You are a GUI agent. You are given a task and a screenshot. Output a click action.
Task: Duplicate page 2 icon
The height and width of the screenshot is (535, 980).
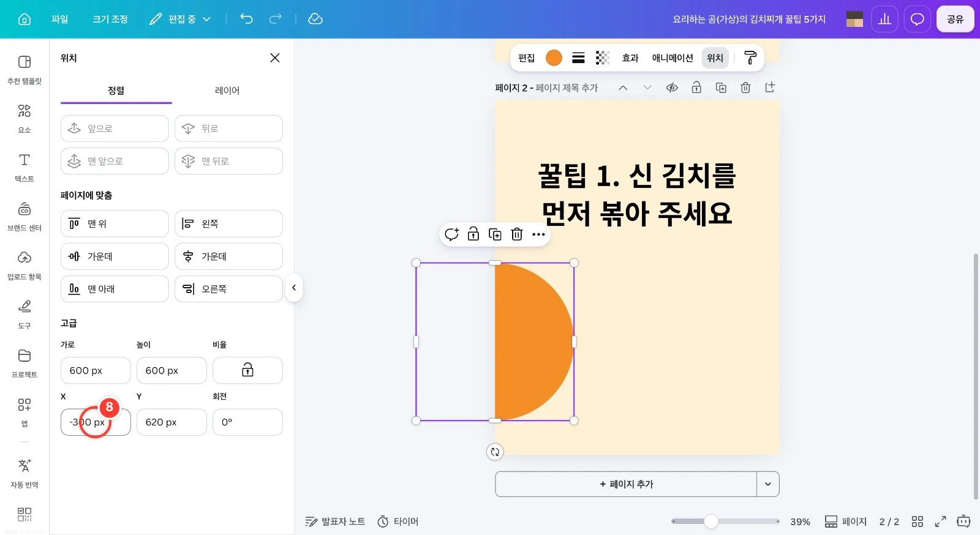coord(721,88)
